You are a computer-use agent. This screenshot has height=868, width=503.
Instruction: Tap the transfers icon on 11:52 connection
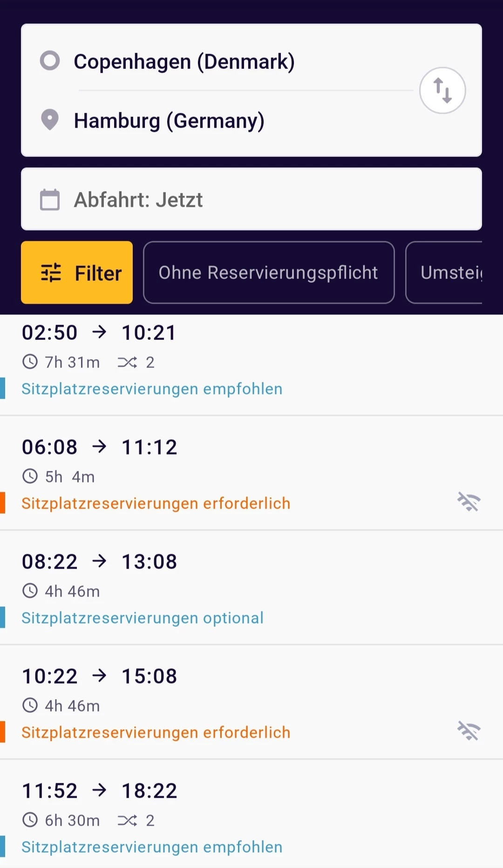tap(127, 821)
